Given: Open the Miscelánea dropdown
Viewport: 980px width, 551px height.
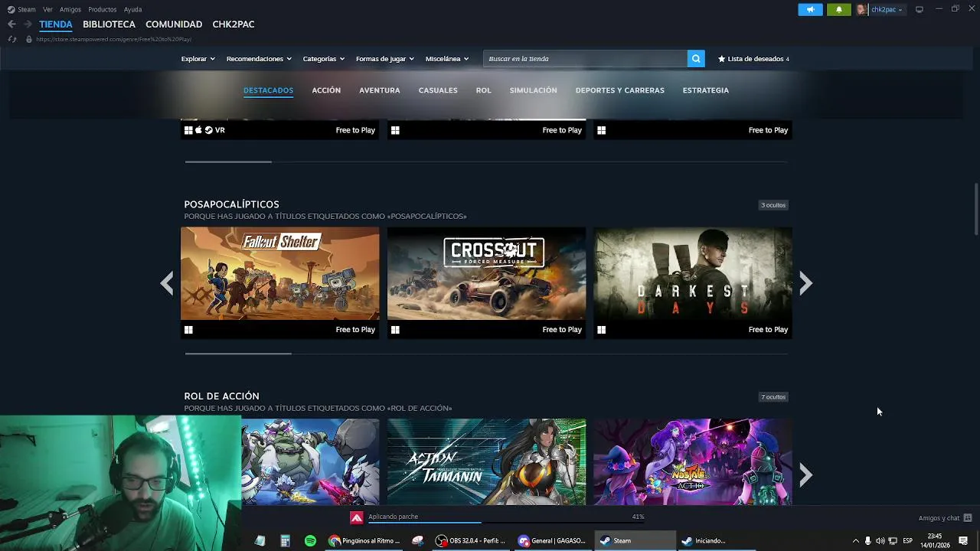Looking at the screenshot, I should (x=446, y=59).
